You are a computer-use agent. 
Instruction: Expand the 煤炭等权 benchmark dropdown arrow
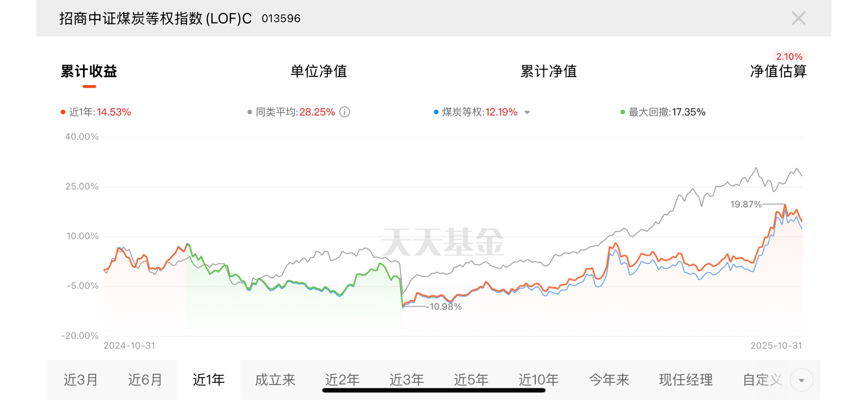pos(527,112)
